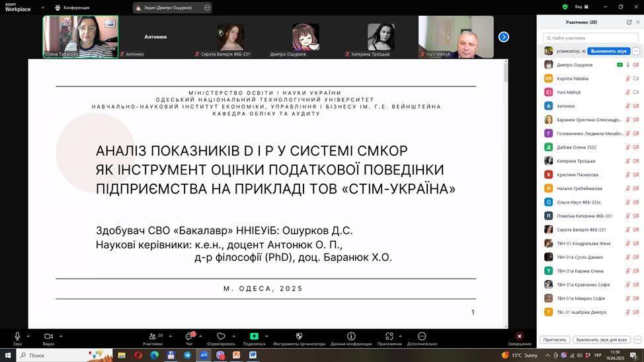Toggle camera icon for Yurii Melnyk row

[636, 92]
